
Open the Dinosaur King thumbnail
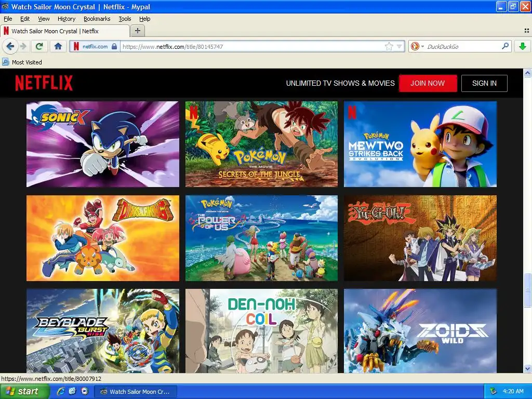[x=103, y=238]
